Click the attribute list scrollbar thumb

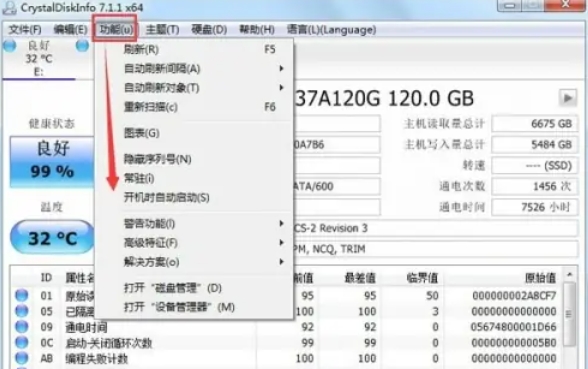click(x=569, y=314)
